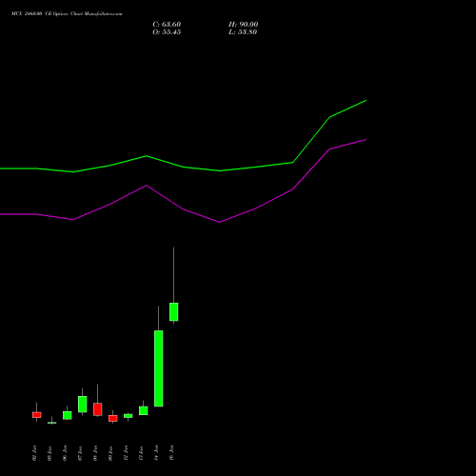476x476 pixels.
Task: Click the close value C: 63.60
Action: [167, 25]
